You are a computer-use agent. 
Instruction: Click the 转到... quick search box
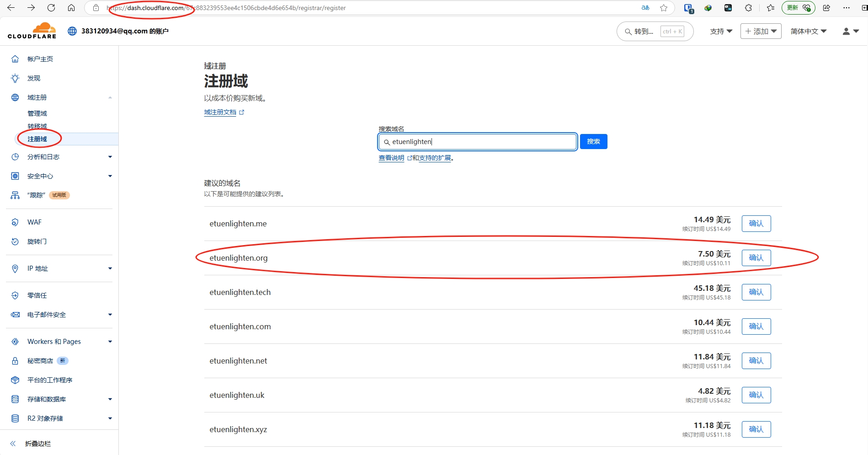[x=655, y=32]
